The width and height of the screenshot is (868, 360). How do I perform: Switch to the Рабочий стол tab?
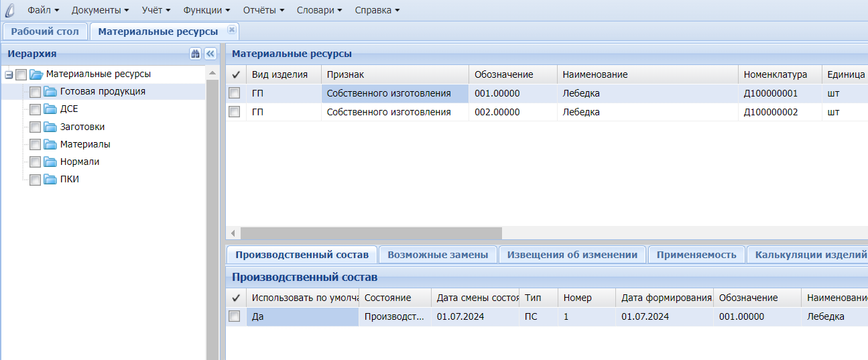(x=45, y=32)
